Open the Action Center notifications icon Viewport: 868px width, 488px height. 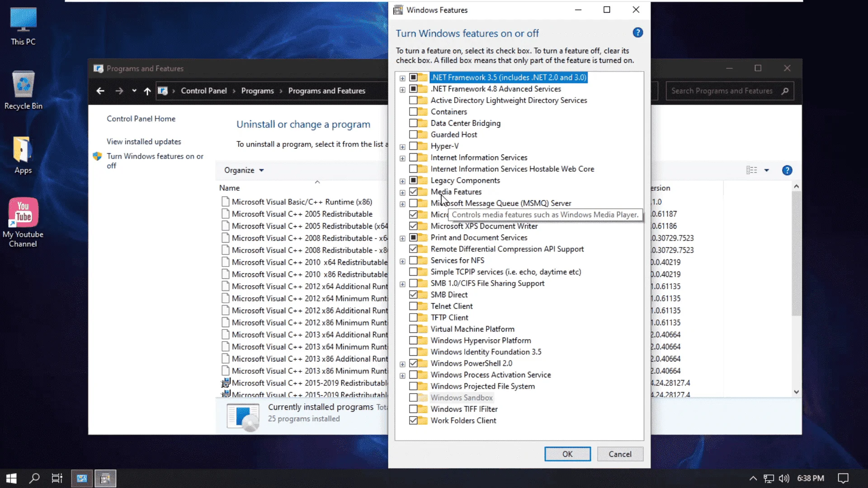coord(843,479)
